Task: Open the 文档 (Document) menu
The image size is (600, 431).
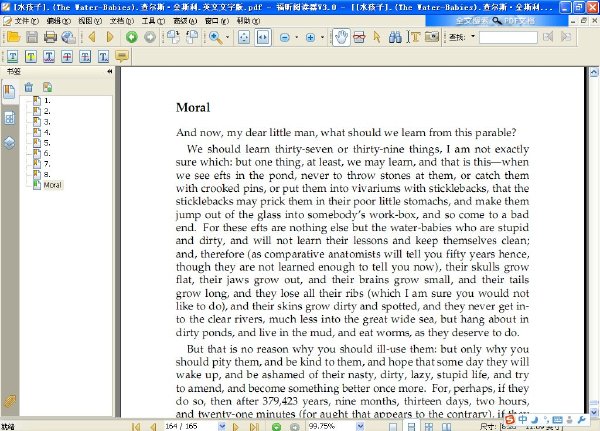Action: [122, 21]
